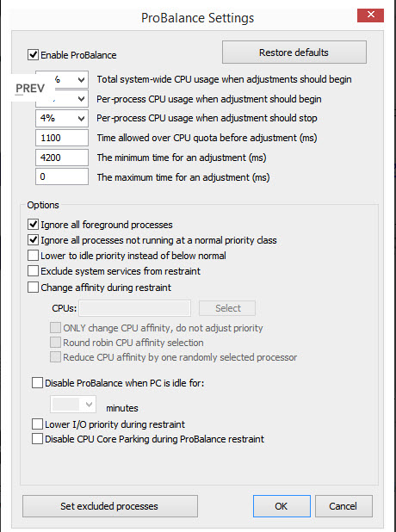Click the Restore defaults button
This screenshot has height=532, width=396.
point(294,53)
